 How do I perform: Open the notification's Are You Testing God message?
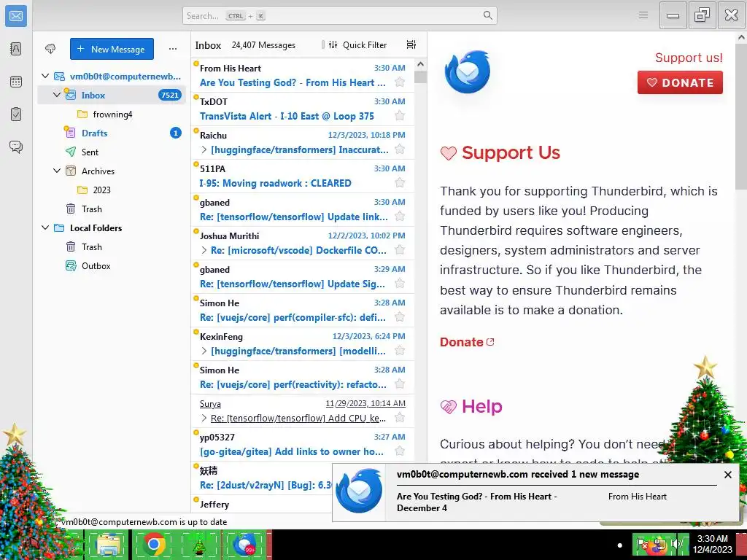pos(476,502)
